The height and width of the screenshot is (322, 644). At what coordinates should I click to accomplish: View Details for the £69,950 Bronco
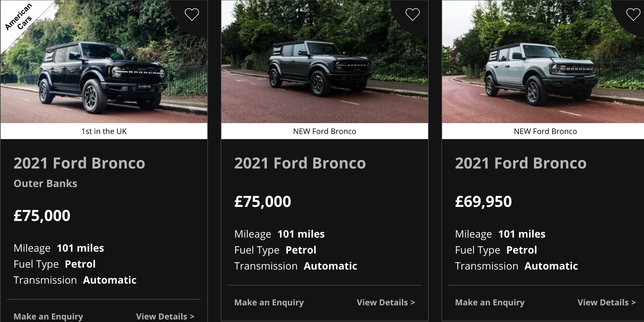tap(607, 302)
